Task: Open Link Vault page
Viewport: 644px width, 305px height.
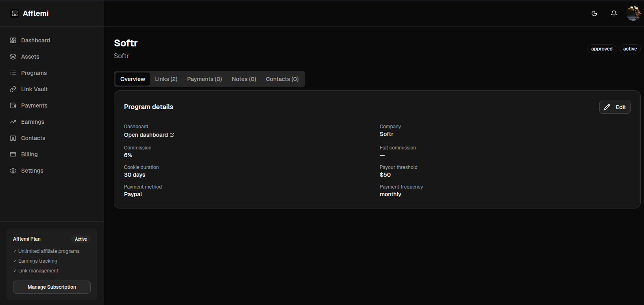Action: click(52, 89)
